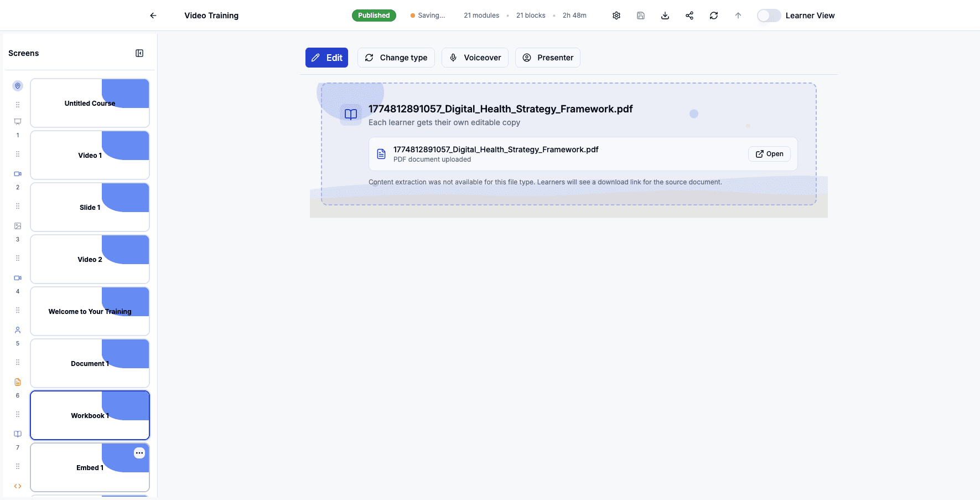Open the Change type menu
This screenshot has width=980, height=500.
click(396, 58)
